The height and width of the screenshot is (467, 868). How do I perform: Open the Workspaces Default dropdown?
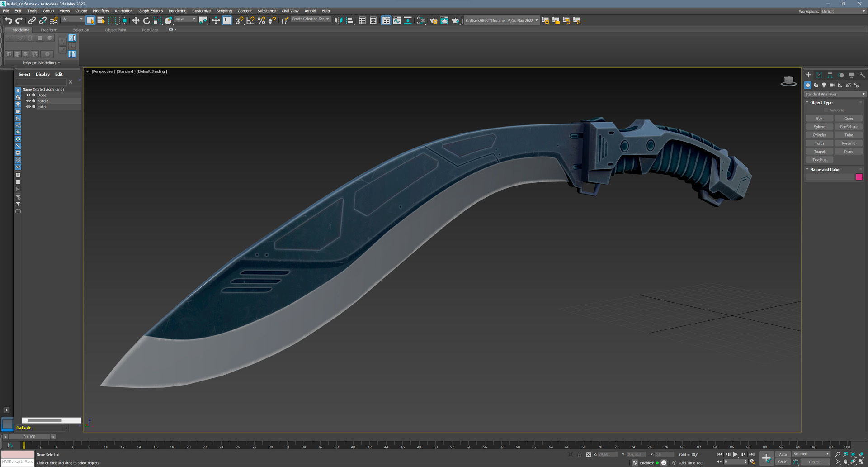(x=843, y=11)
